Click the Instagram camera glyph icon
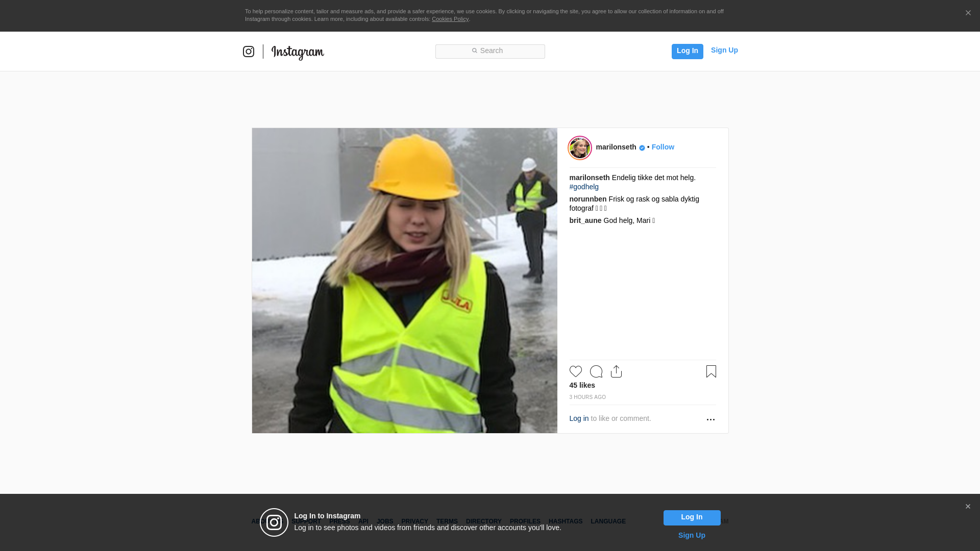Viewport: 980px width, 551px height. click(x=249, y=52)
